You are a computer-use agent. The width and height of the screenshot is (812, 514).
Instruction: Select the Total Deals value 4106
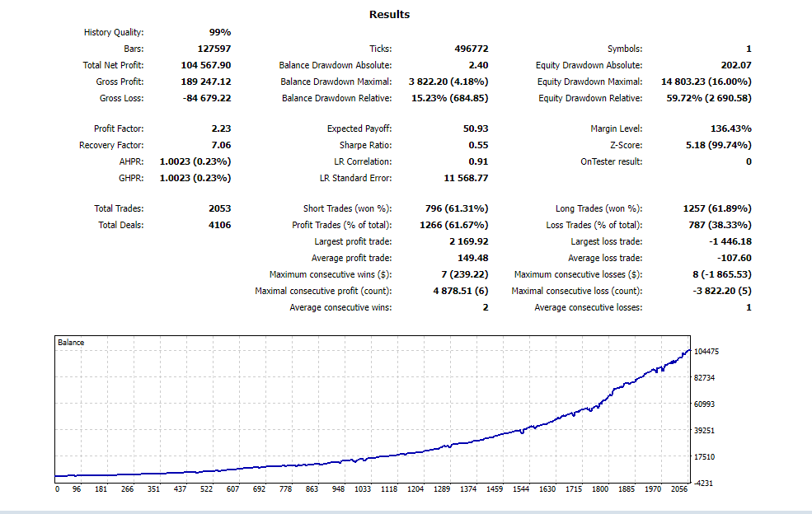[220, 225]
